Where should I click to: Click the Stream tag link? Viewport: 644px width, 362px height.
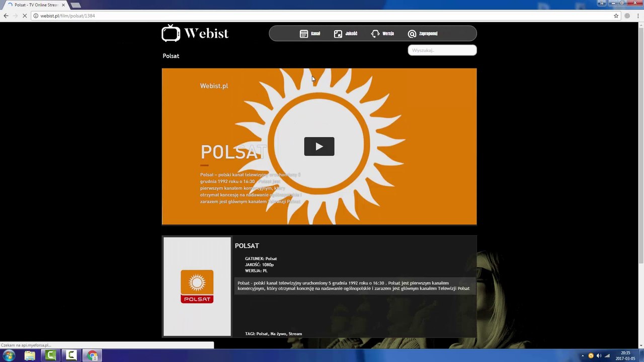[295, 334]
